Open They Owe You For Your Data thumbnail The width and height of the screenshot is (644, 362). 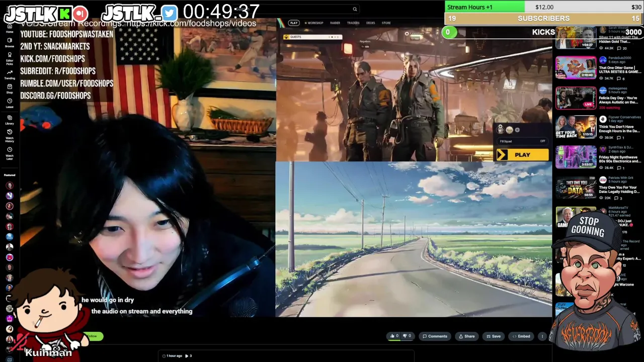click(x=576, y=187)
